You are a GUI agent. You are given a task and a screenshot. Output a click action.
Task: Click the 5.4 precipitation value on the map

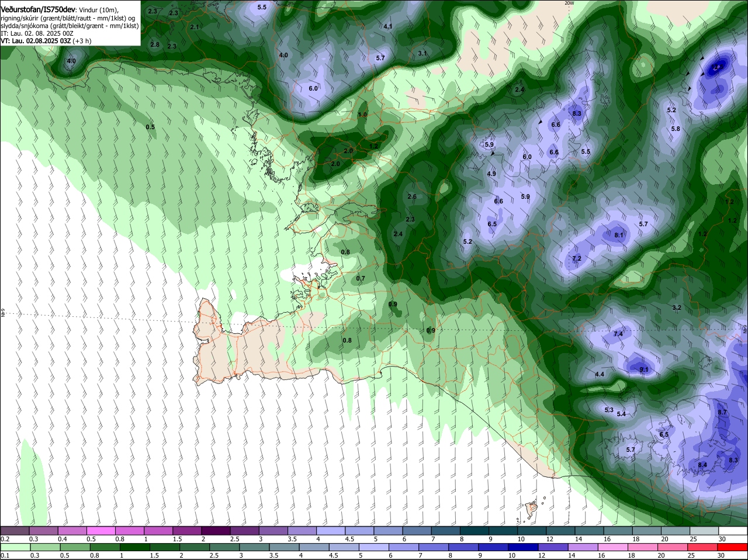coord(621,414)
